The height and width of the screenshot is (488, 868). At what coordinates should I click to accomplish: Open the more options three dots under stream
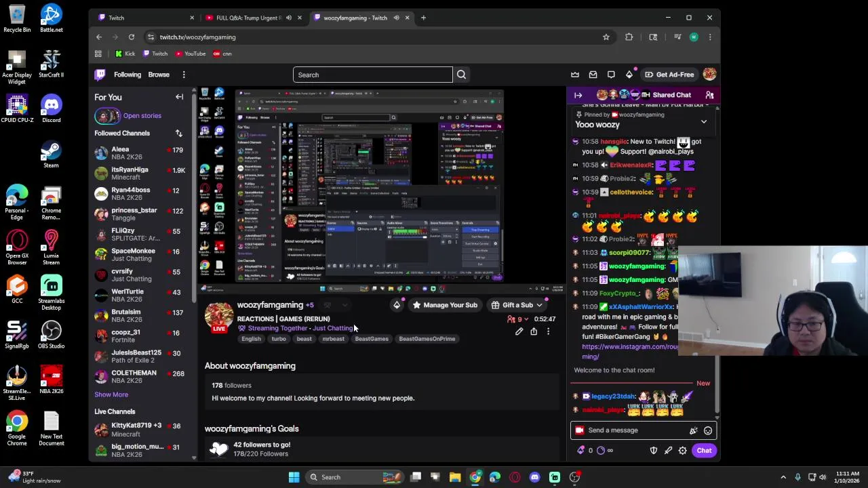coord(548,331)
